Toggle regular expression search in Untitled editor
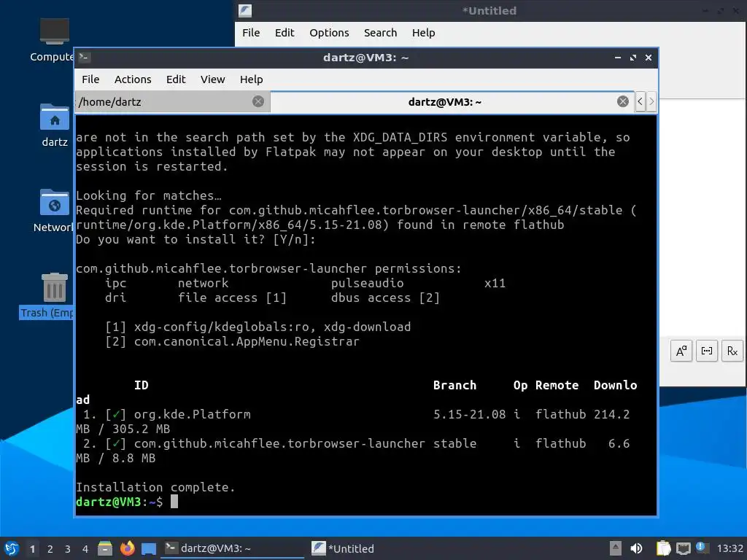747x560 pixels. pos(732,351)
